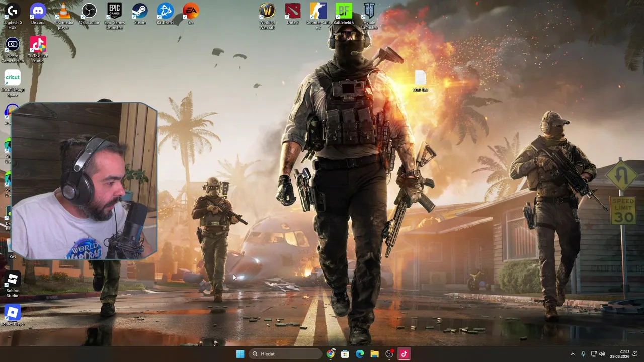Open the VLC media player shortcut
644x362 pixels.
tap(63, 16)
